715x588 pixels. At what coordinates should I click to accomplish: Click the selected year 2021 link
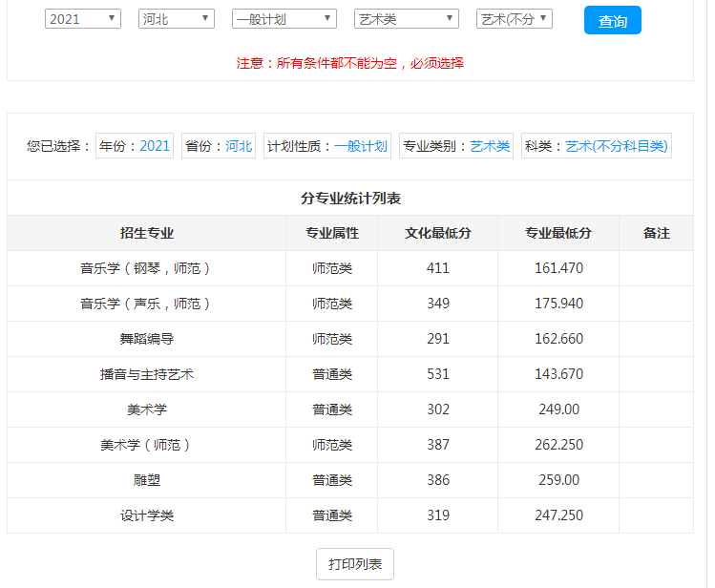154,146
